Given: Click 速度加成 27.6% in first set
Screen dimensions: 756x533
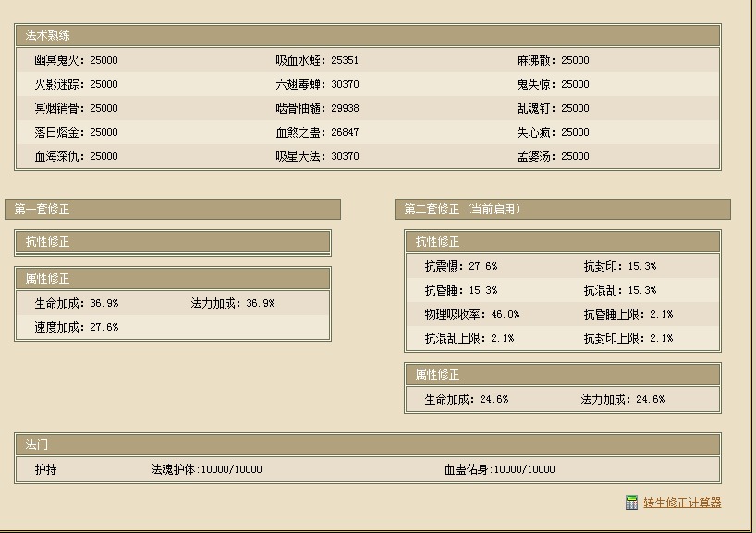Looking at the screenshot, I should tap(77, 328).
